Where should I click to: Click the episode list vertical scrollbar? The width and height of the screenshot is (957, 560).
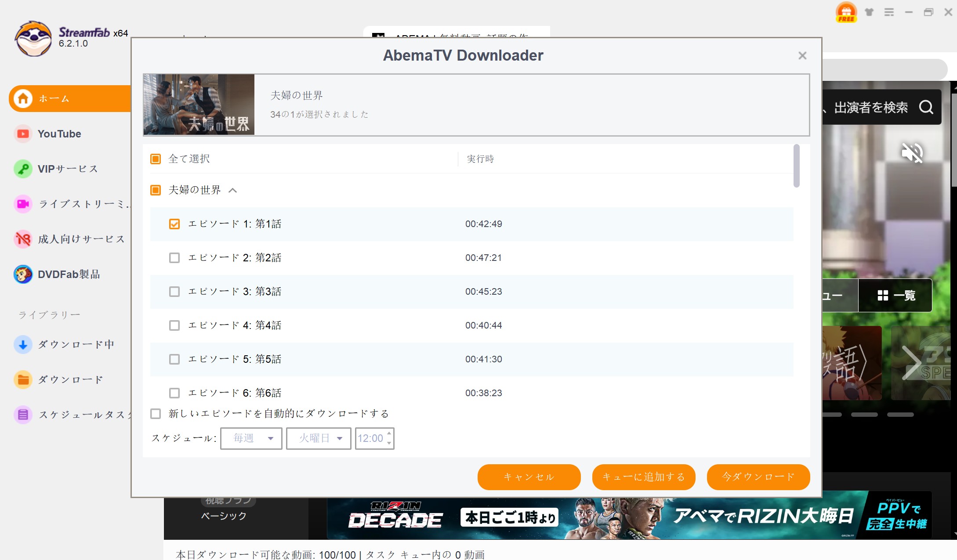pyautogui.click(x=796, y=166)
